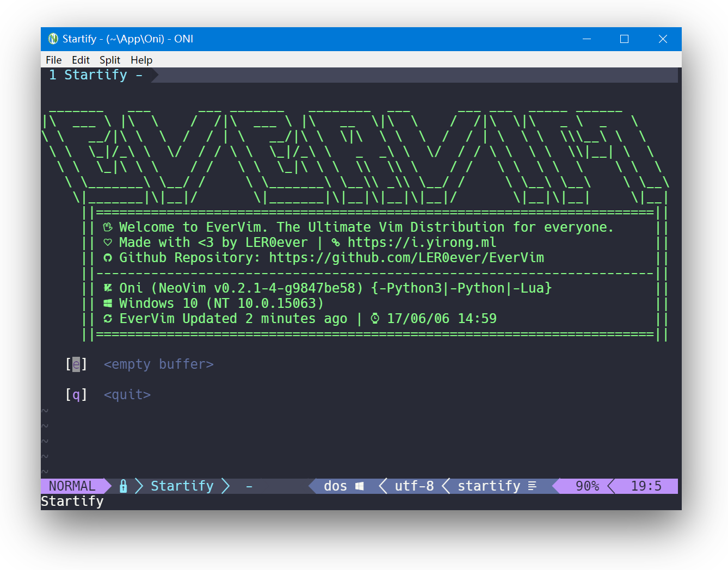Screen dimensions: 728x570
Task: Click the lock icon in status line
Action: click(x=124, y=486)
